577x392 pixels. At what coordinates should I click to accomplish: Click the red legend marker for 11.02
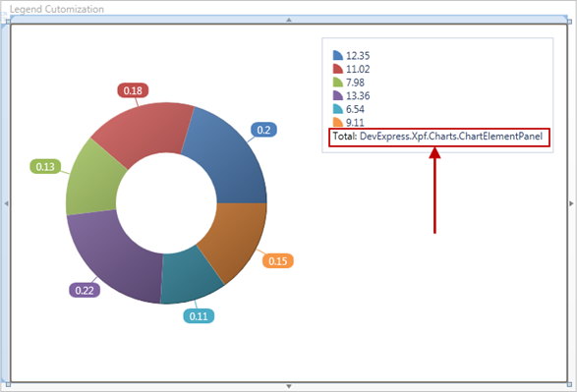pyautogui.click(x=338, y=69)
